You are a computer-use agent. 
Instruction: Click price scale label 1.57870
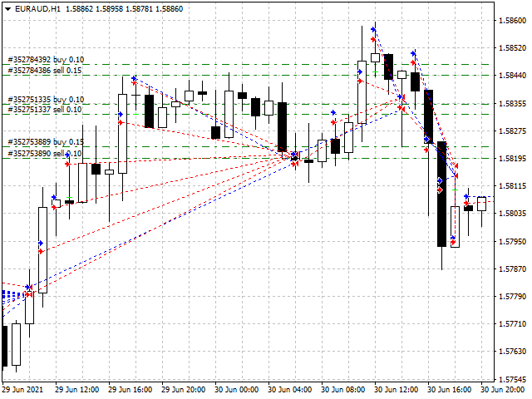coord(512,269)
